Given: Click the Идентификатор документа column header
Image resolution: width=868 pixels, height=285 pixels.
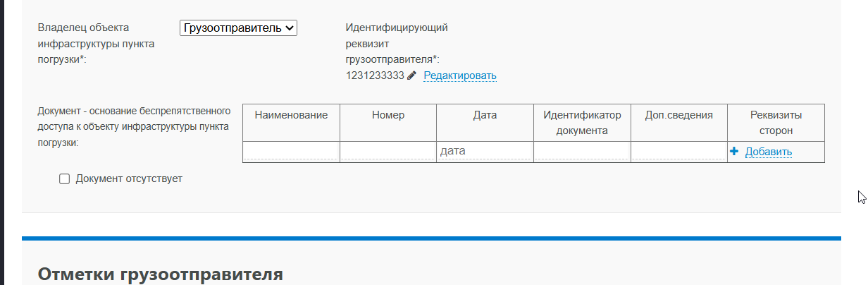Looking at the screenshot, I should (582, 123).
